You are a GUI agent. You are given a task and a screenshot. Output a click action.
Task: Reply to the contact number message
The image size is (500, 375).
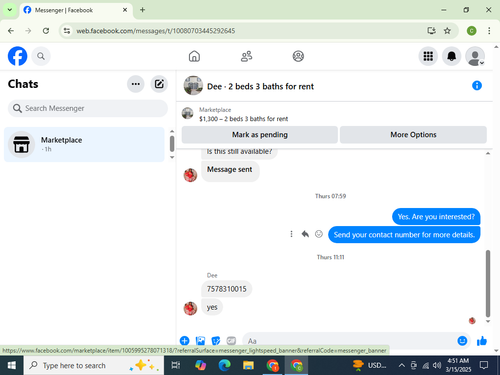click(305, 234)
